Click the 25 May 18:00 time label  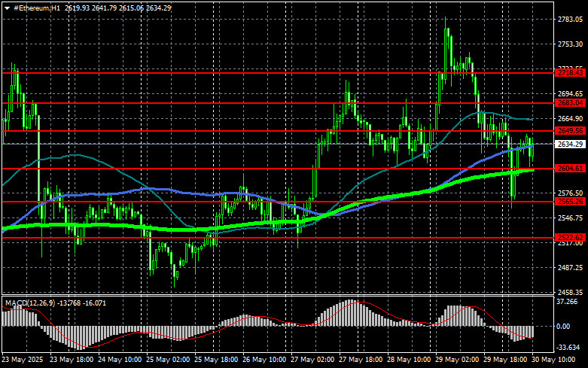point(215,360)
